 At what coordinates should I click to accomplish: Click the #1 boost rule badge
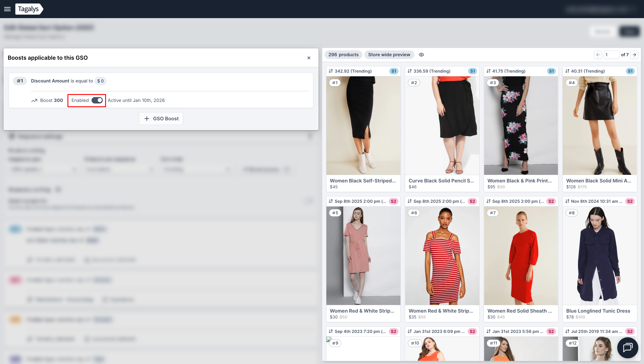click(20, 81)
